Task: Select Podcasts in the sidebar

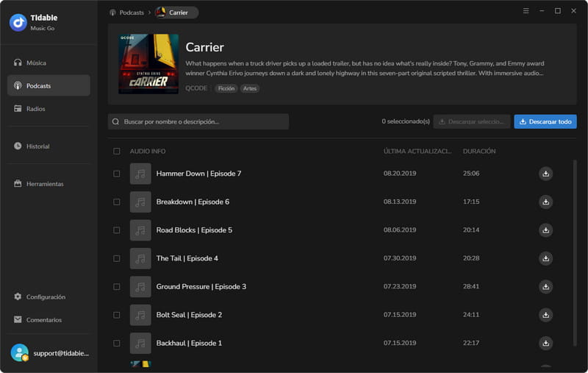Action: click(x=49, y=85)
